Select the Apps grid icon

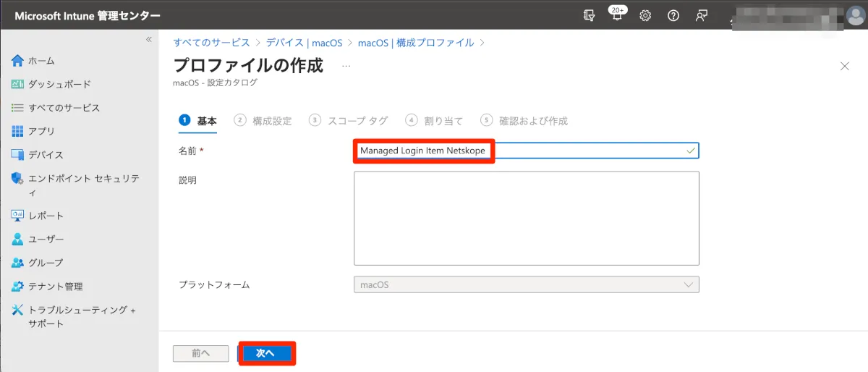pyautogui.click(x=18, y=131)
